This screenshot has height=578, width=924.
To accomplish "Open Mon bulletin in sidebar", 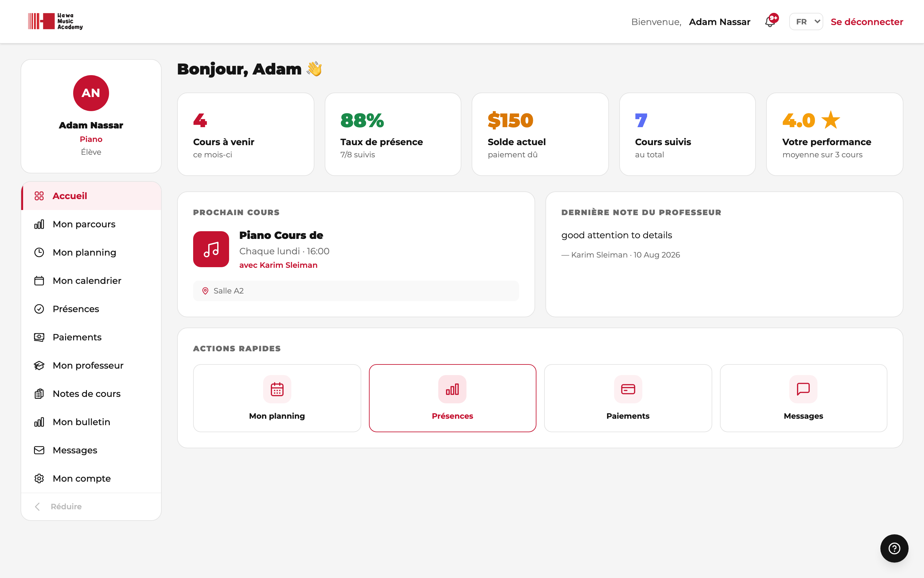I will point(91,422).
